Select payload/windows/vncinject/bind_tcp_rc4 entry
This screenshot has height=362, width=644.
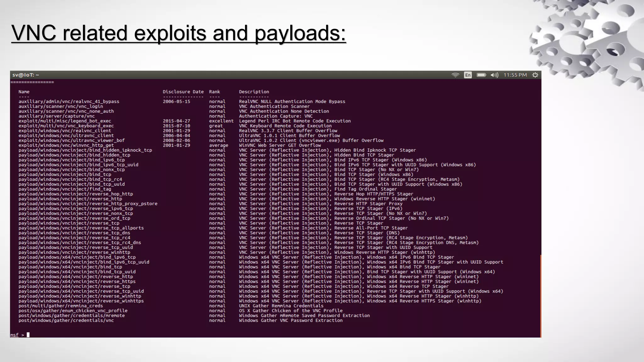(x=70, y=179)
